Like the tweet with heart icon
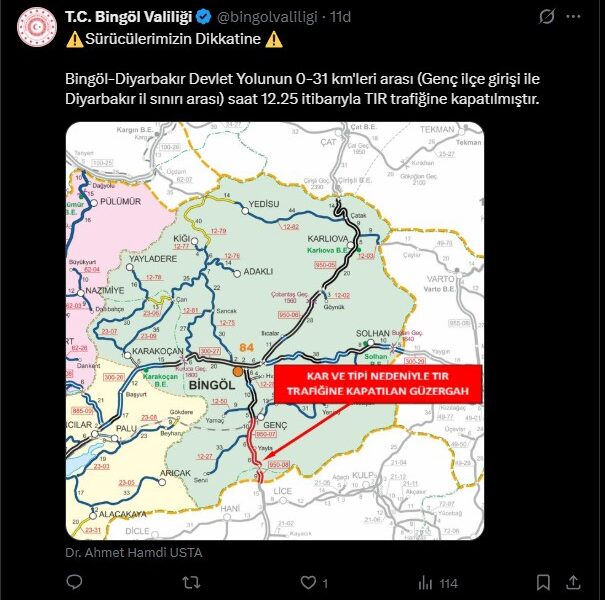This screenshot has width=605, height=600. click(x=308, y=582)
